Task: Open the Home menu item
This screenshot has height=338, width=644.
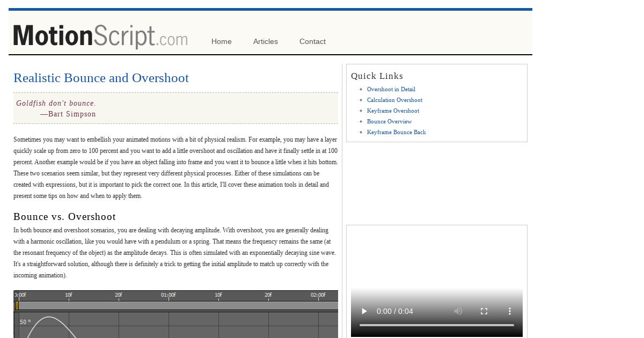Action: tap(222, 41)
